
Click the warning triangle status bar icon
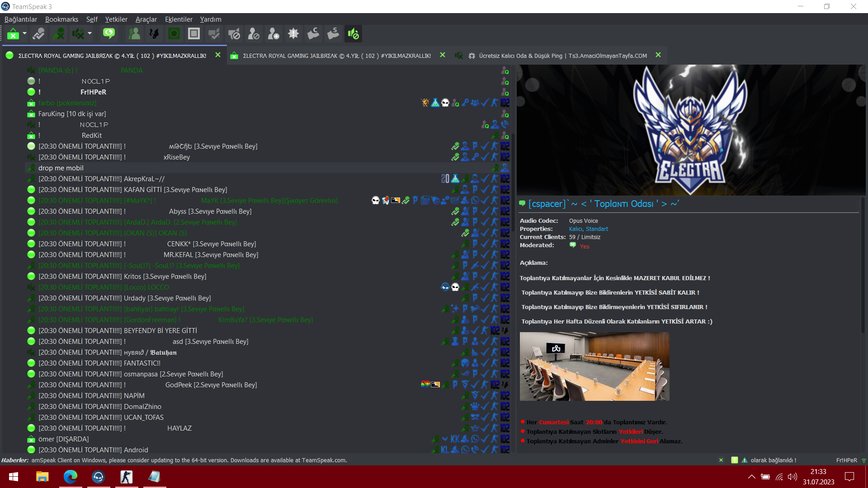point(745,460)
